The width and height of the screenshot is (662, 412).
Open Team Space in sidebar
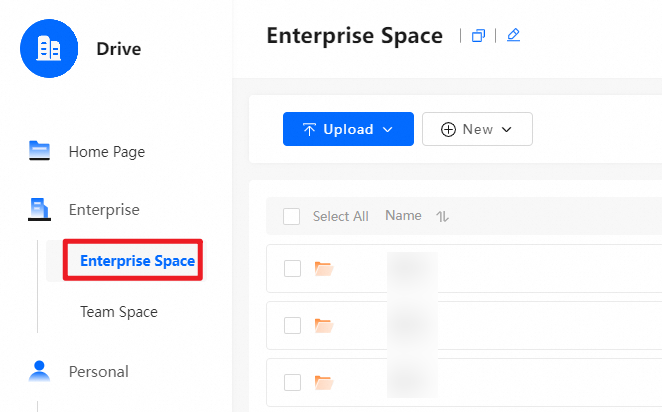(119, 312)
